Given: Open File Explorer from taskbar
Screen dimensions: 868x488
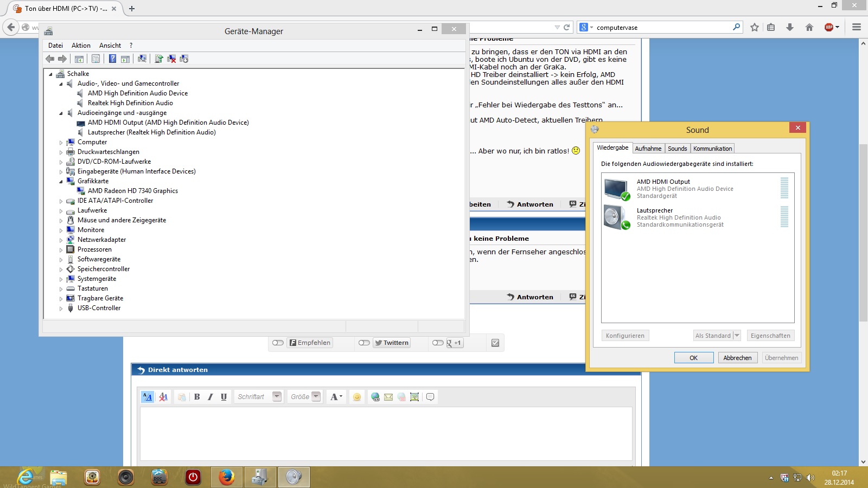Looking at the screenshot, I should 59,477.
